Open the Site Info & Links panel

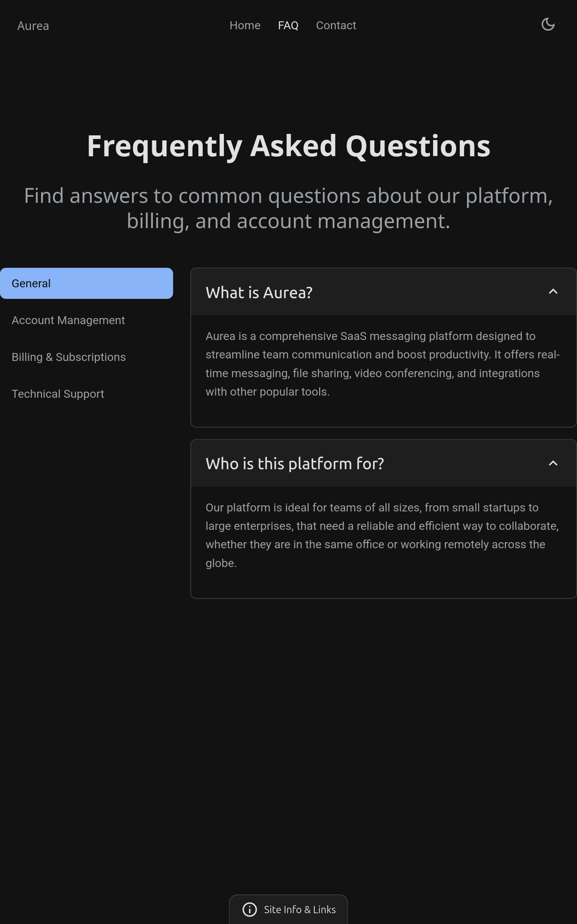point(299,910)
